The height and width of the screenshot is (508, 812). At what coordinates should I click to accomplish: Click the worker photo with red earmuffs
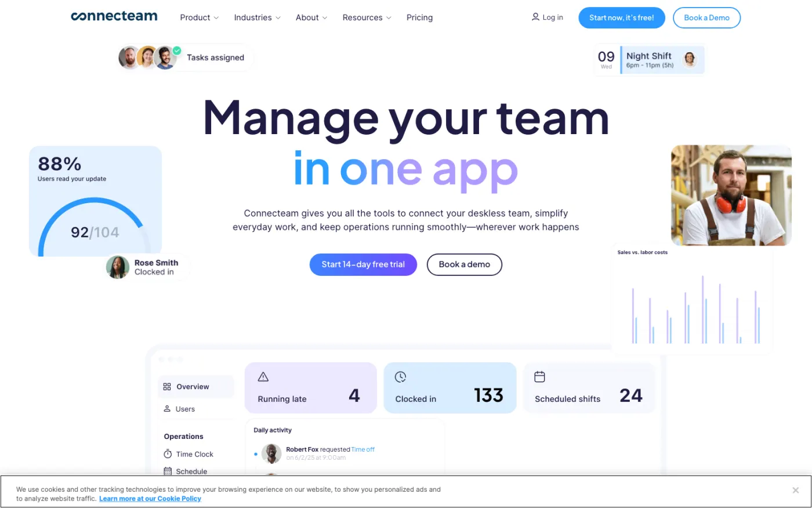point(731,196)
